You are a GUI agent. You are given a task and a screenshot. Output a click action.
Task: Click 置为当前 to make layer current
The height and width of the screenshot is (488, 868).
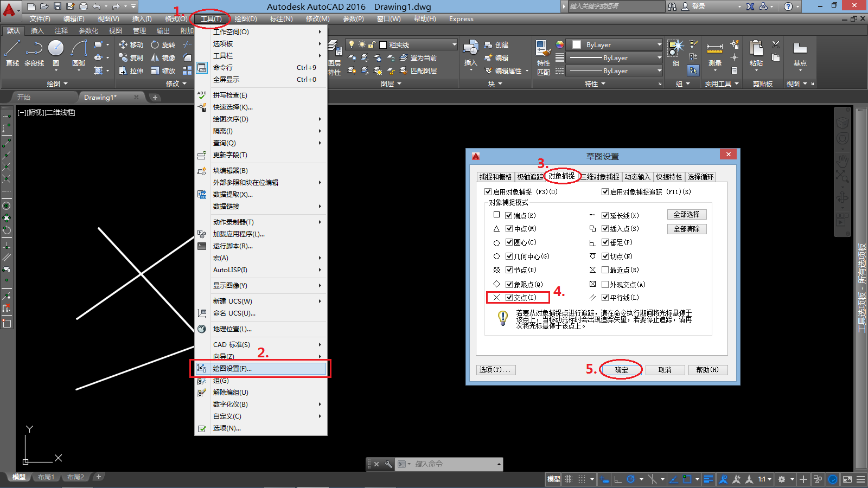point(418,57)
